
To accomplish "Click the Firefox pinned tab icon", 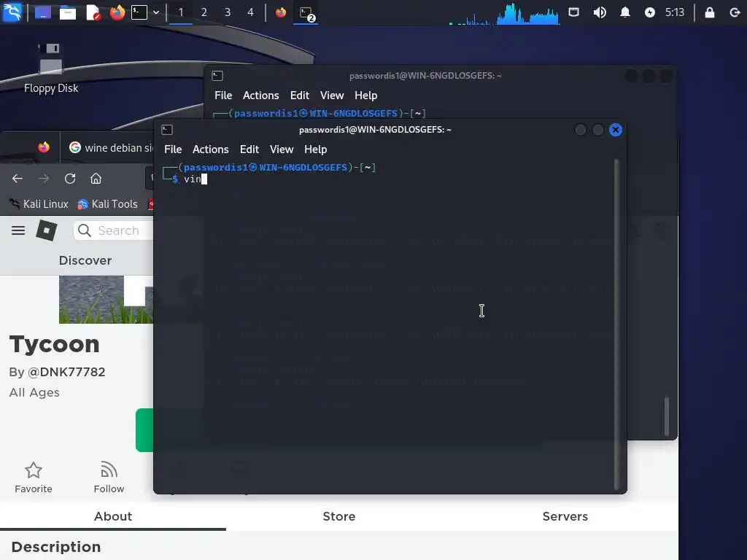I will coord(44,147).
